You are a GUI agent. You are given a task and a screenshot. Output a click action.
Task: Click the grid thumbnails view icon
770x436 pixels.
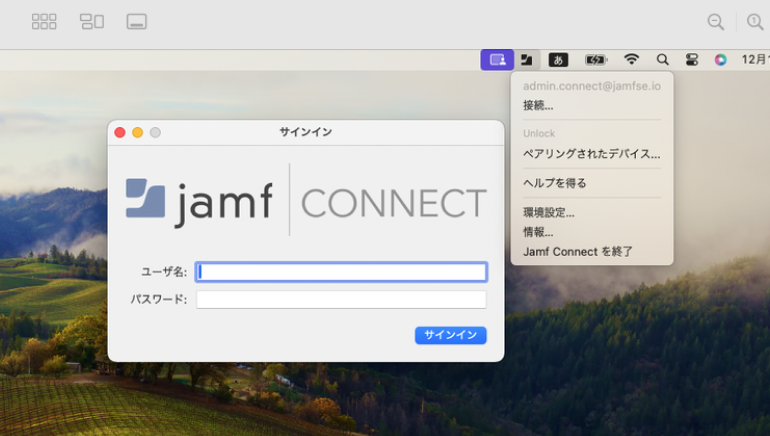[x=44, y=21]
